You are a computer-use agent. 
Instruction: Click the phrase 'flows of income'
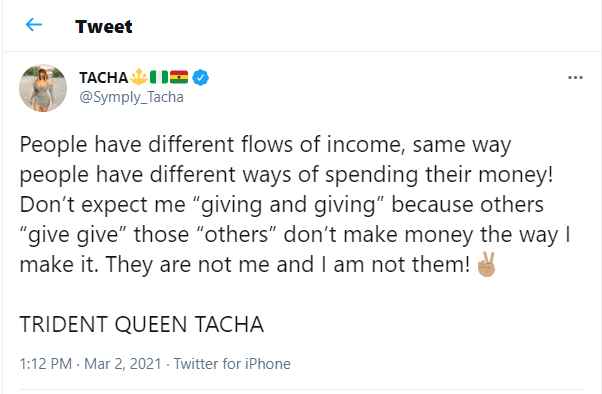323,145
